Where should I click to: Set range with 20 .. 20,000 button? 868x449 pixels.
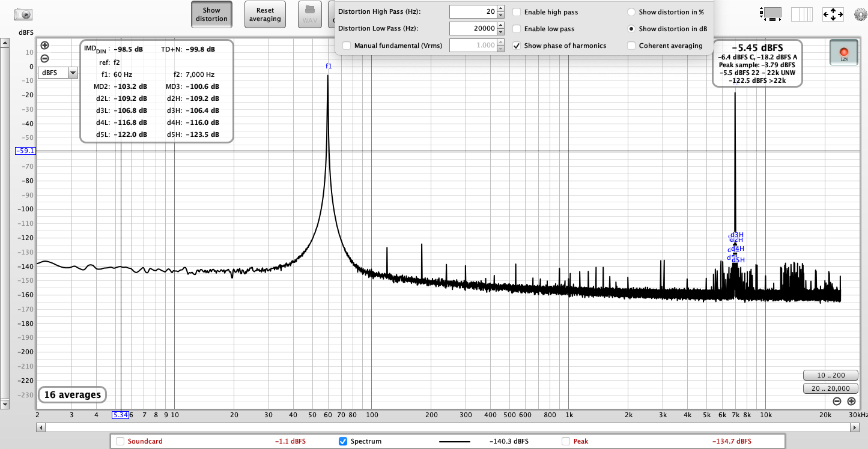pyautogui.click(x=831, y=388)
